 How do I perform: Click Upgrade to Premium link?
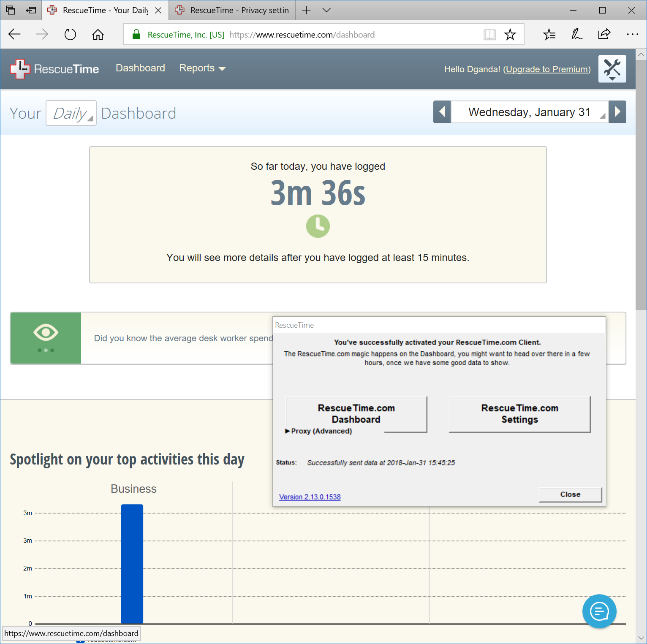coord(547,69)
